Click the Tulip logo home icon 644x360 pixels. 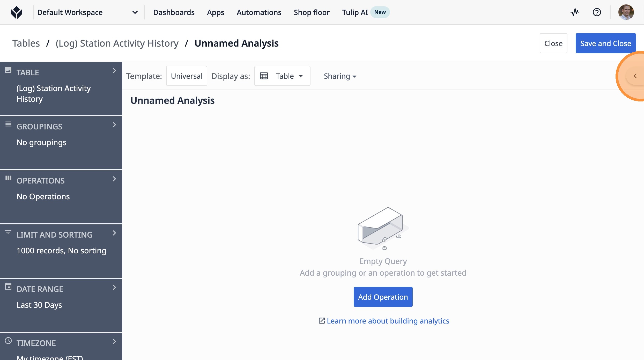coord(17,12)
